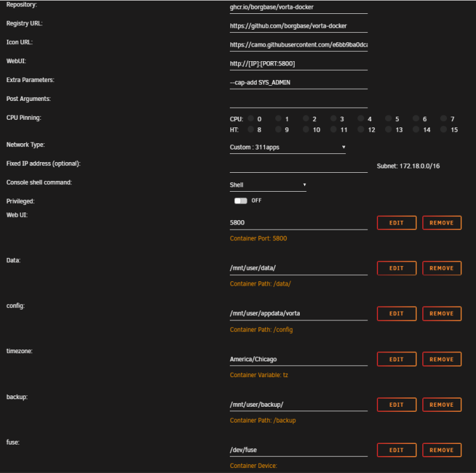The image size is (476, 473).
Task: Toggle HT 13 pinning checkbox
Action: 388,129
